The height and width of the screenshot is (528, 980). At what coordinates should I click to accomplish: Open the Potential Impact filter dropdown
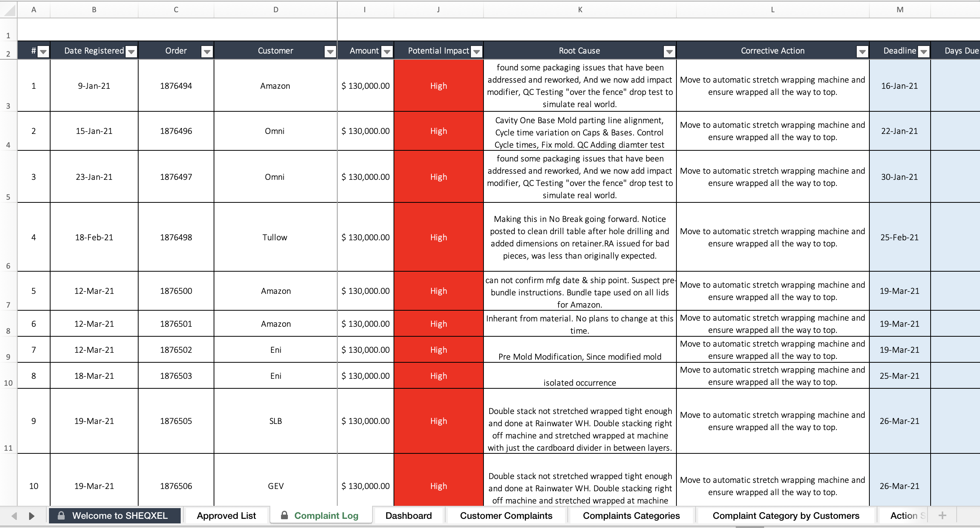[477, 51]
